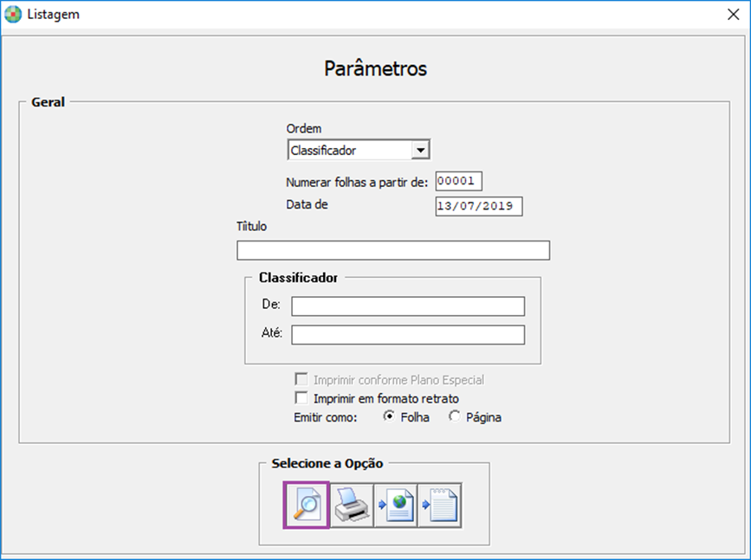Click the Listagem application icon in title bar
Image resolution: width=751 pixels, height=560 pixels.
pos(13,15)
